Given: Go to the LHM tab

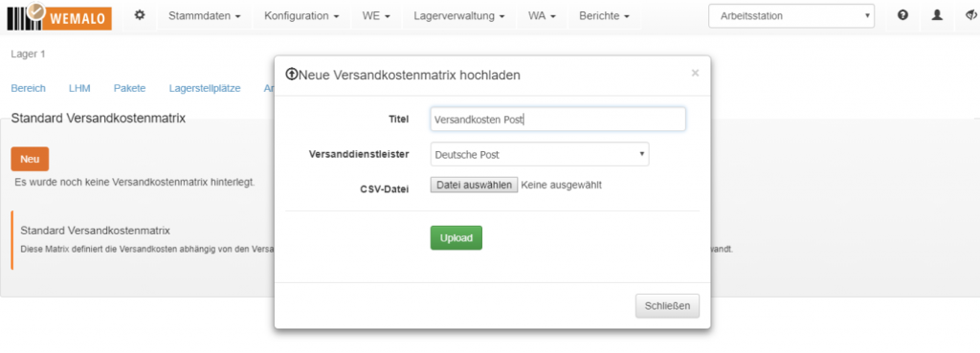Looking at the screenshot, I should (x=79, y=88).
